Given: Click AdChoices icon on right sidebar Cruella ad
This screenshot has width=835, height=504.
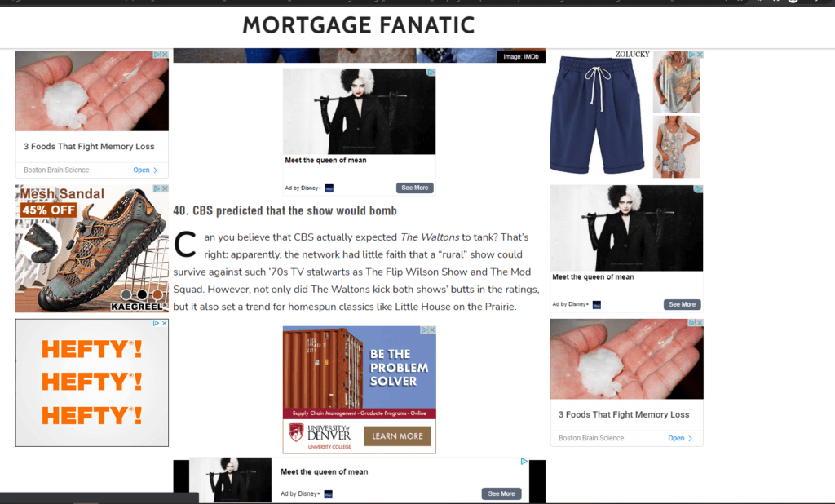Looking at the screenshot, I should 699,188.
